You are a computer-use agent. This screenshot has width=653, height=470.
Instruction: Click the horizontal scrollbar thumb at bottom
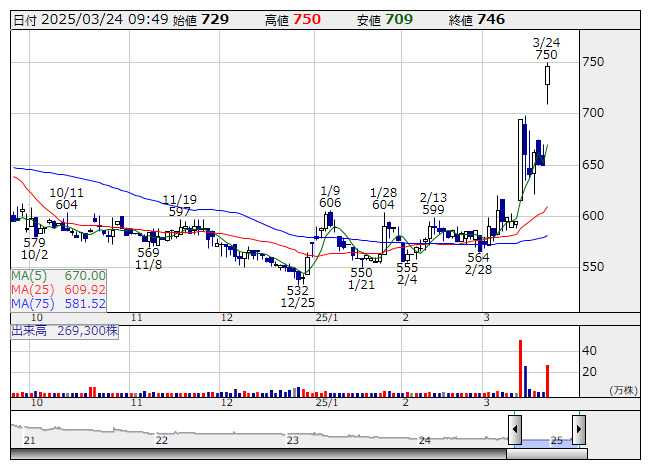point(547,453)
